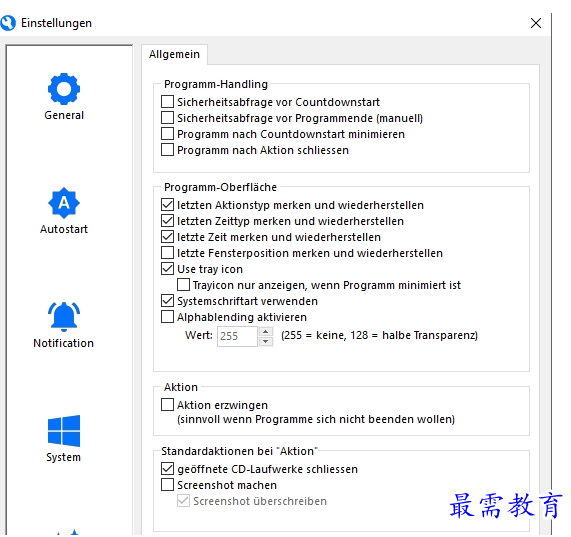Enable Screenshot machen

click(167, 485)
